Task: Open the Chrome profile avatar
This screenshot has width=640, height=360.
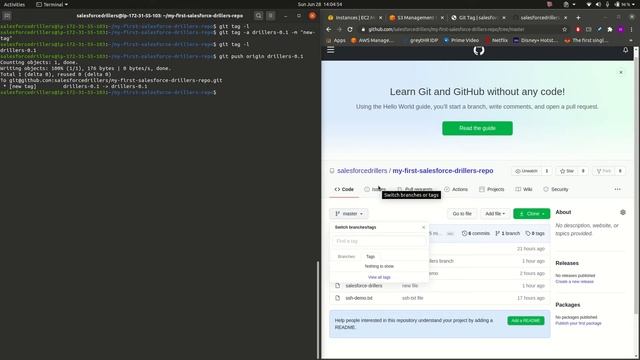Action: coord(621,29)
